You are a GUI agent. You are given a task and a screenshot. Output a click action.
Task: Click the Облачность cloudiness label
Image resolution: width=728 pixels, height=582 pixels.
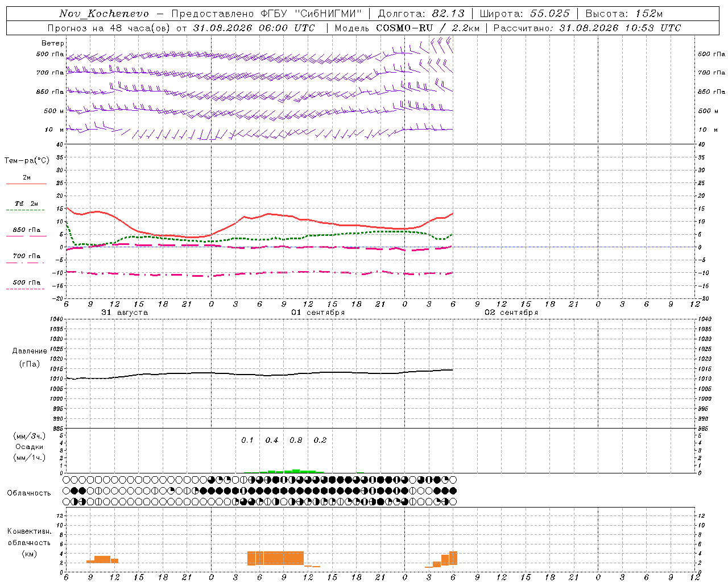pyautogui.click(x=29, y=493)
